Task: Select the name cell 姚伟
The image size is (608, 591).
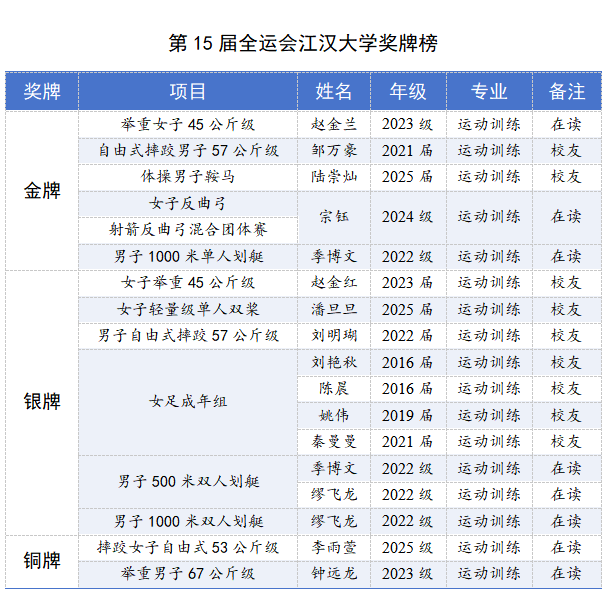Action: point(333,415)
